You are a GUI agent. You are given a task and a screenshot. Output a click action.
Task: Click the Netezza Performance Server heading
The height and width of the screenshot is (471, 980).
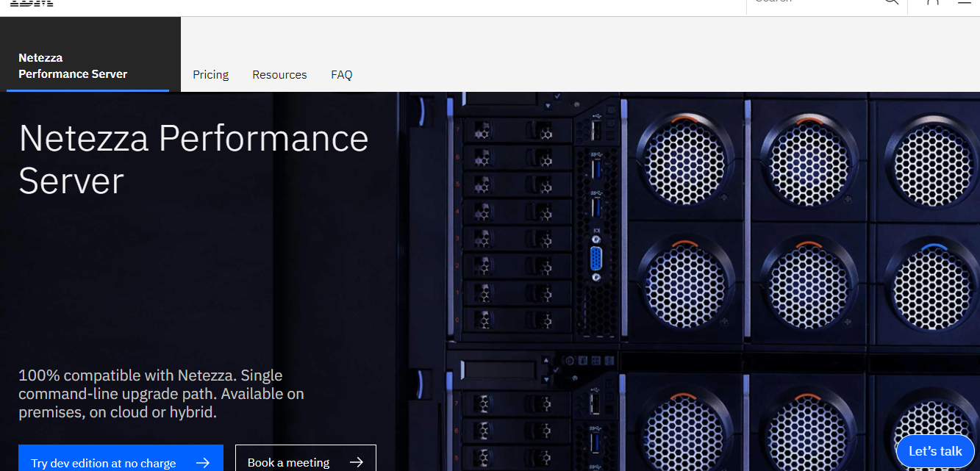pyautogui.click(x=193, y=159)
